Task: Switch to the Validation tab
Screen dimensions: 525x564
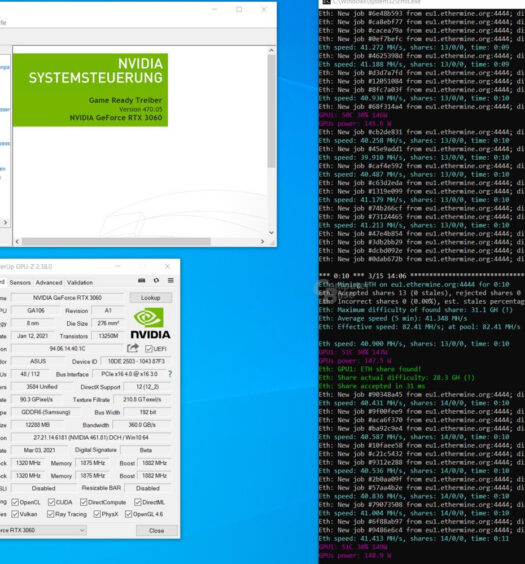Action: [x=80, y=282]
